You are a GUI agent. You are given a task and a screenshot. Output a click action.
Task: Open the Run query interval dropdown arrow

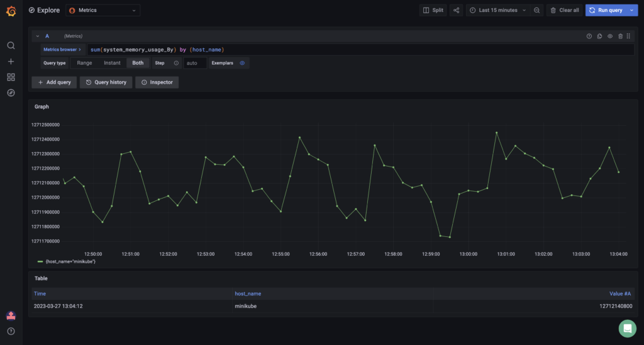[631, 10]
